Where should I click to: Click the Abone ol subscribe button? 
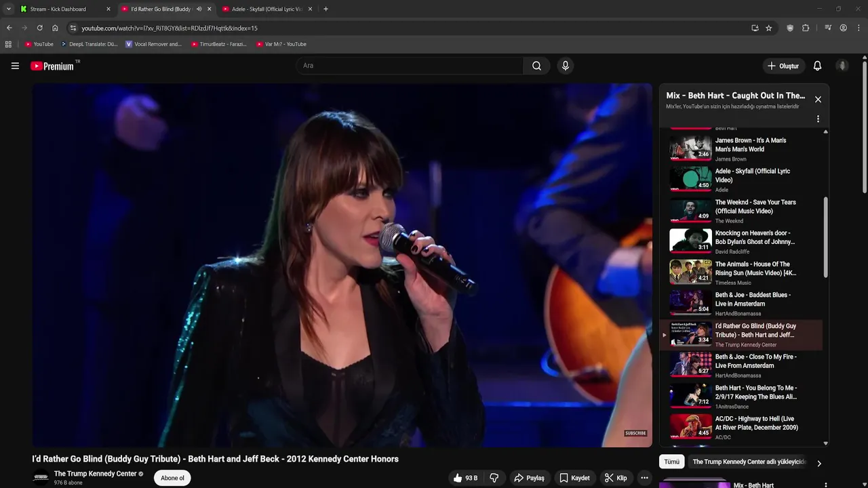[x=172, y=478]
